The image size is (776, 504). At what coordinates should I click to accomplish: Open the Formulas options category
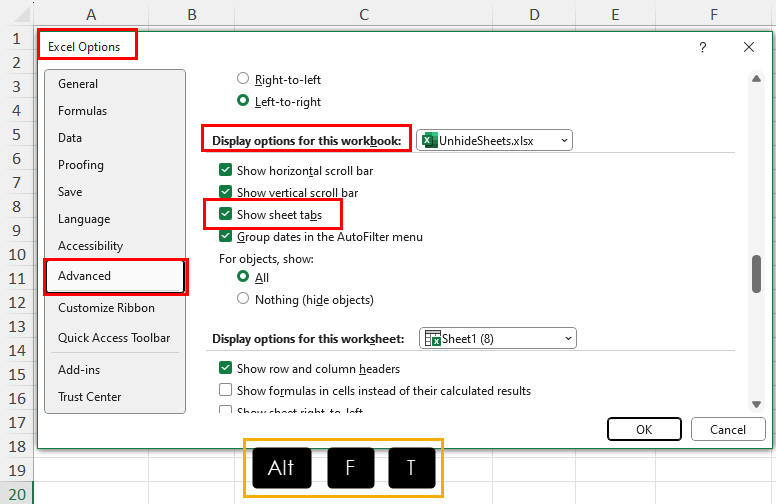(115, 111)
